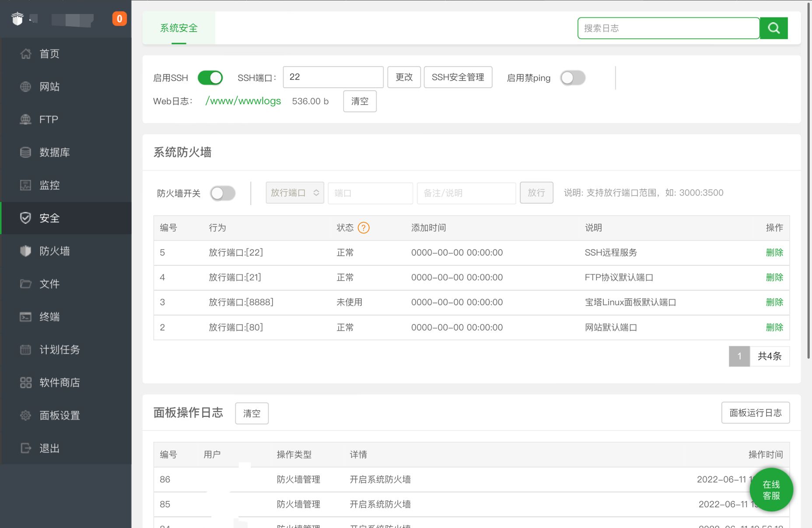812x528 pixels.
Task: Click the SSH端口 input showing 22
Action: point(333,77)
